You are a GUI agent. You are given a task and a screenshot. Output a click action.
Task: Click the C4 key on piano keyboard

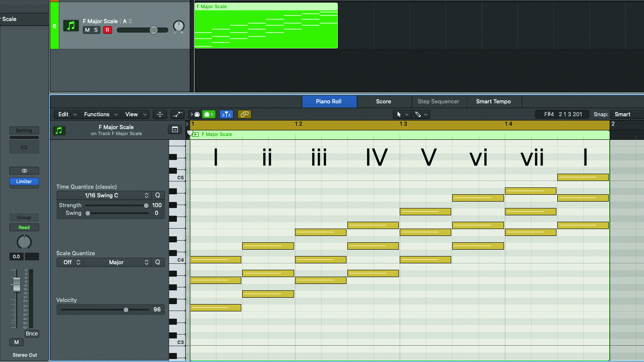177,260
